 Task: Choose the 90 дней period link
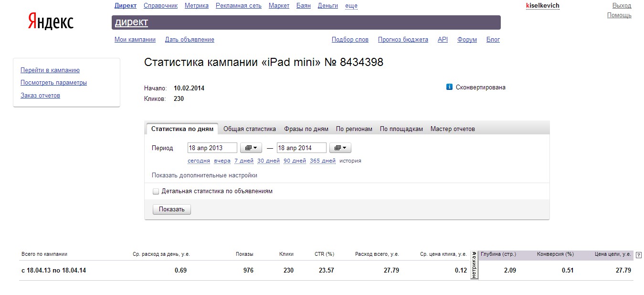point(295,161)
